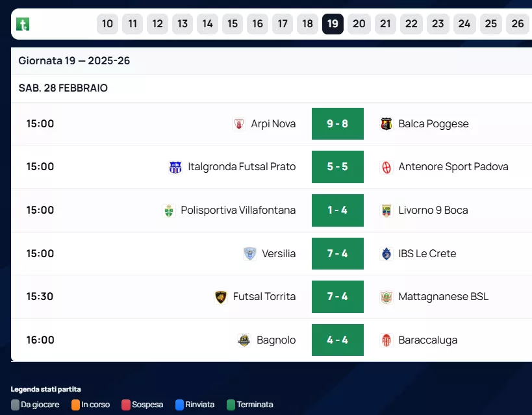Click the Polisportiva Villafontana crest
Image resolution: width=532 pixels, height=415 pixels.
[169, 210]
